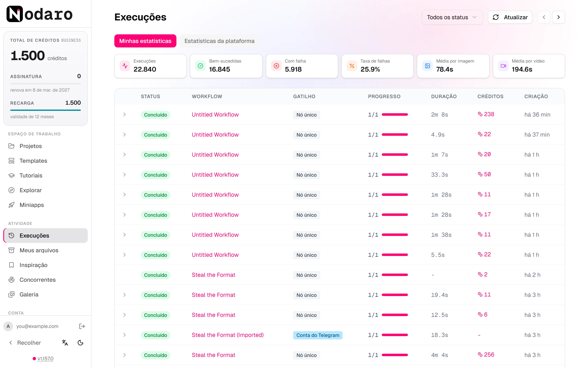This screenshot has height=368, width=588.
Task: Click the Recarga credits progress bar
Action: [x=46, y=110]
